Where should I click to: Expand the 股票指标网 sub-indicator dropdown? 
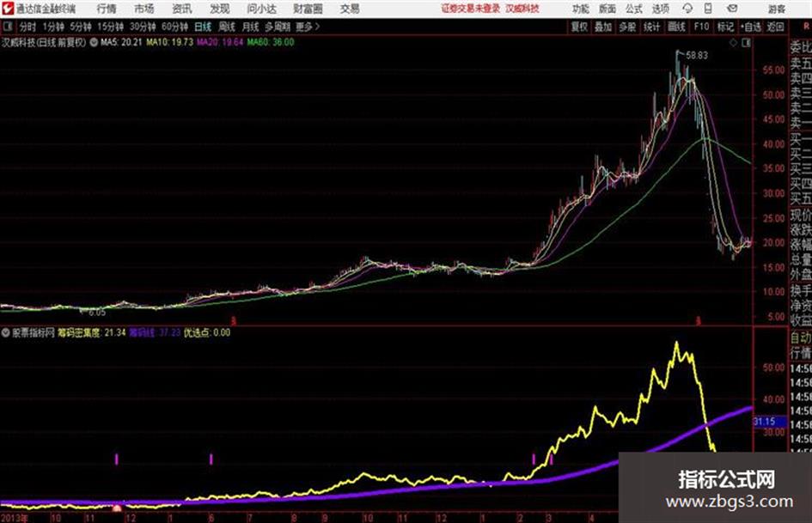[x=5, y=333]
